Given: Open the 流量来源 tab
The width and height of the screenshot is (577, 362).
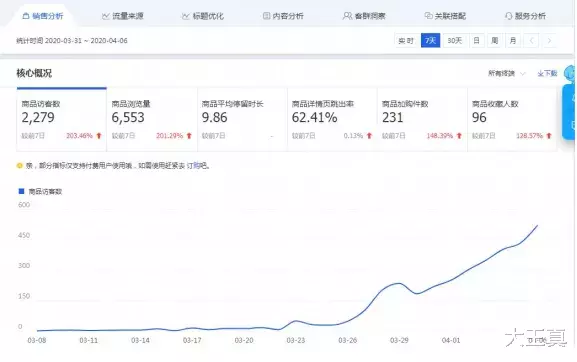Looking at the screenshot, I should (x=123, y=16).
